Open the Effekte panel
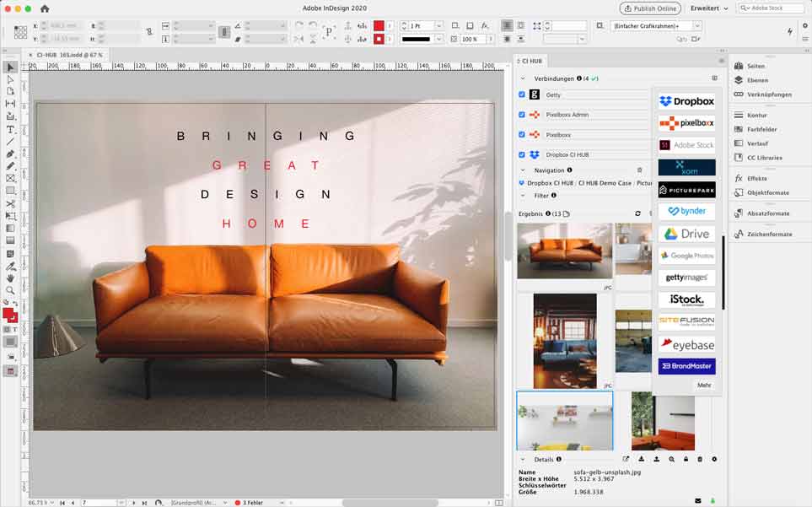This screenshot has width=812, height=507. click(x=756, y=178)
